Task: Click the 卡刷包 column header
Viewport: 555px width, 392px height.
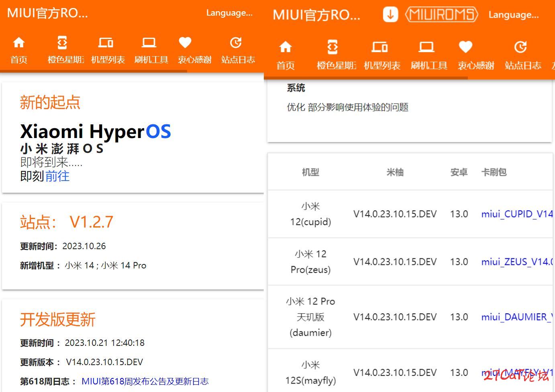Action: coord(494,172)
